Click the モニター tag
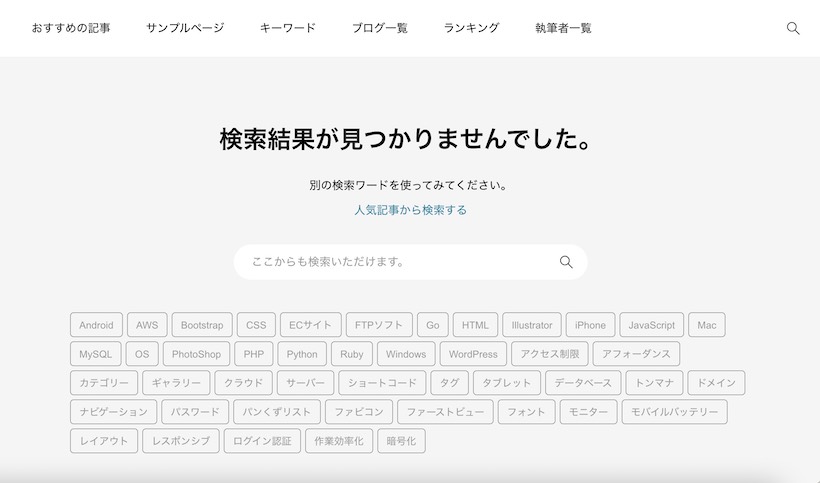This screenshot has height=483, width=820. tap(588, 412)
